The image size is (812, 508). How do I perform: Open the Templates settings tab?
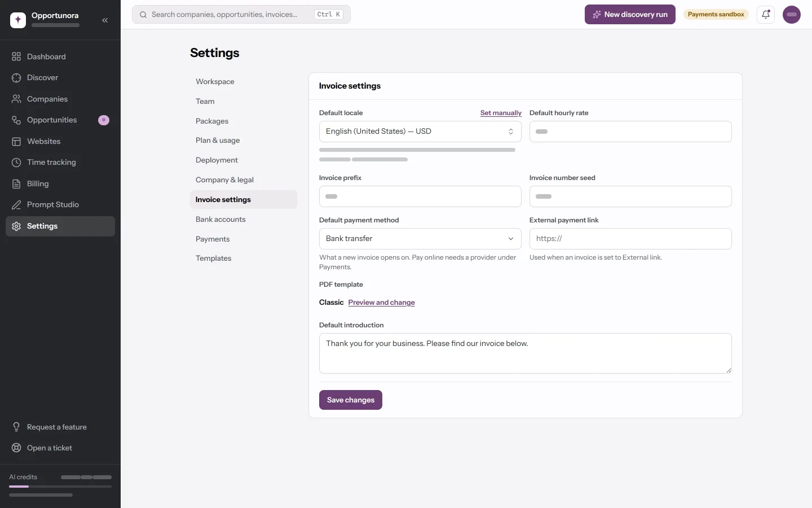(244, 259)
